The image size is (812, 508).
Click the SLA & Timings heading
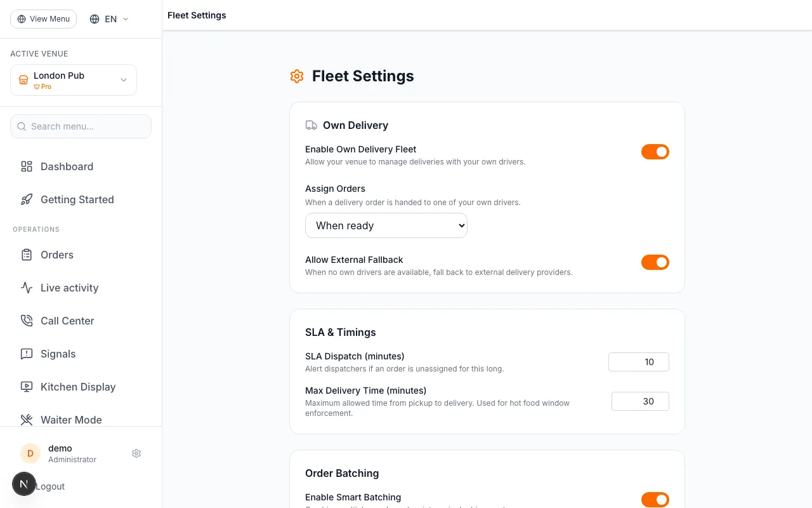pyautogui.click(x=341, y=332)
